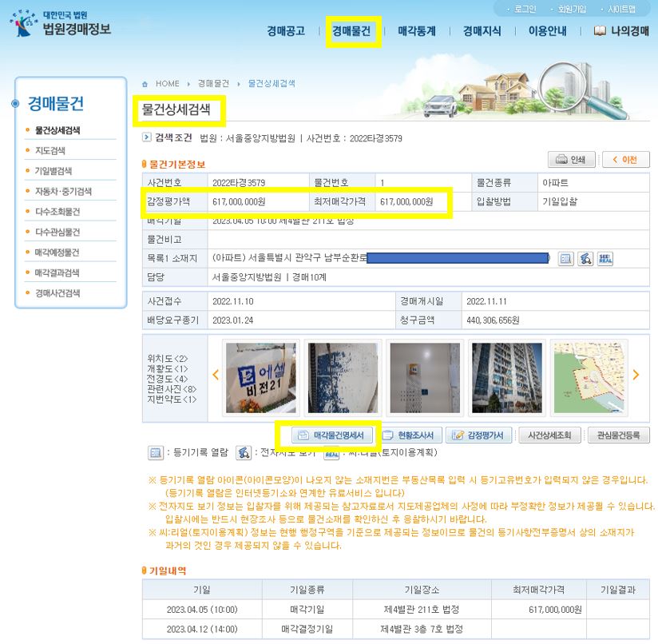Click the 전자지도 보기 map icon in address row
The image size is (658, 644).
click(585, 258)
